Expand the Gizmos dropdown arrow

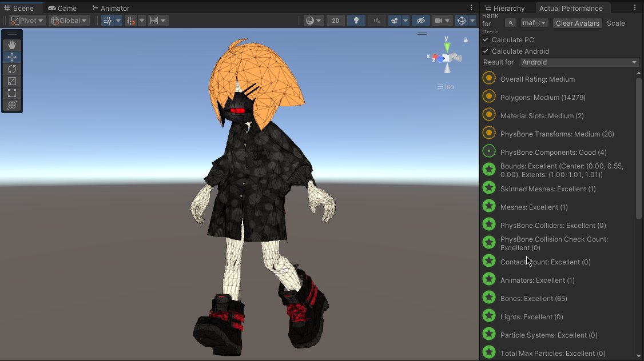tap(472, 21)
